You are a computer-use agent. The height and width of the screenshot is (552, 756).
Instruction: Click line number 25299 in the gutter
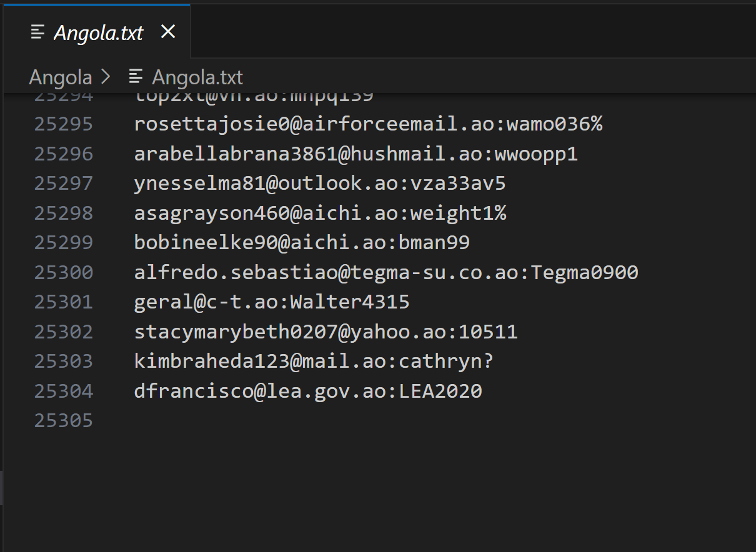point(64,242)
